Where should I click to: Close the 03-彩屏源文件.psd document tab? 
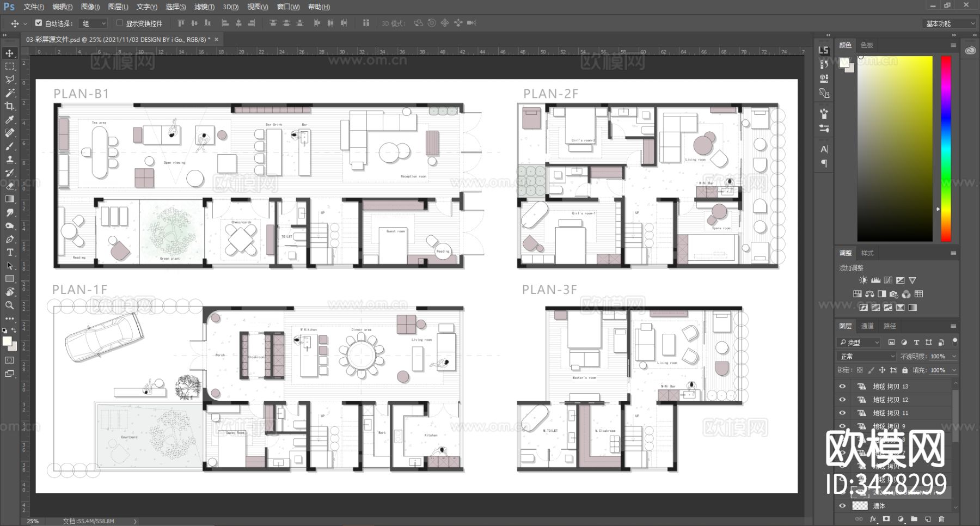[x=216, y=39]
